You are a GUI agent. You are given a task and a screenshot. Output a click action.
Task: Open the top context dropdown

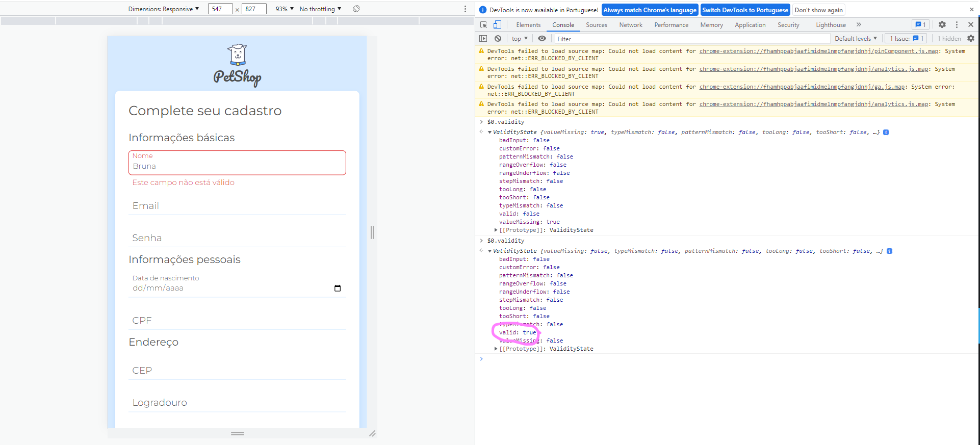click(520, 38)
